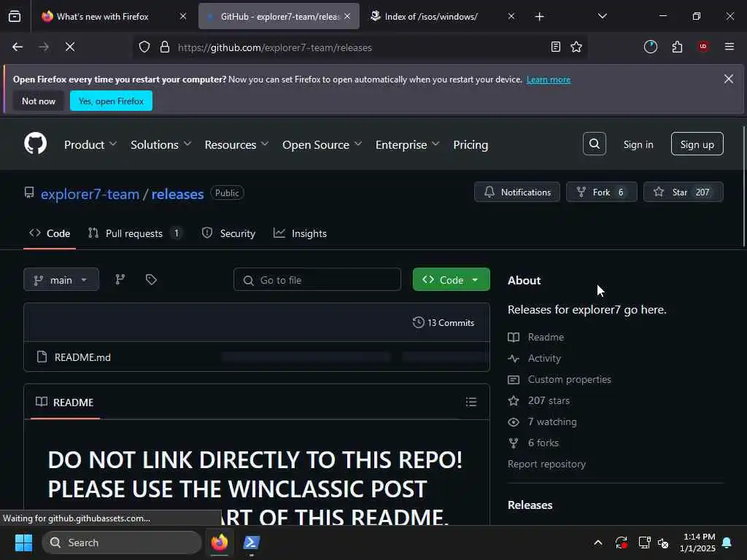Click the Firefox taskbar icon
Image resolution: width=747 pixels, height=560 pixels.
(220, 542)
